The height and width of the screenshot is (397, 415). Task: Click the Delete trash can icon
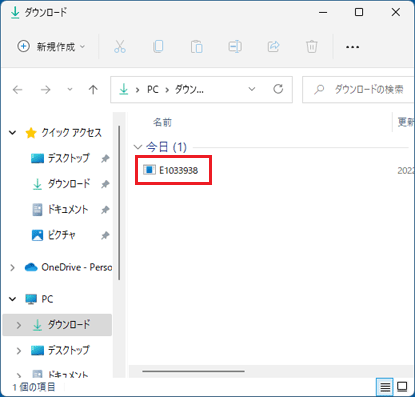(312, 47)
